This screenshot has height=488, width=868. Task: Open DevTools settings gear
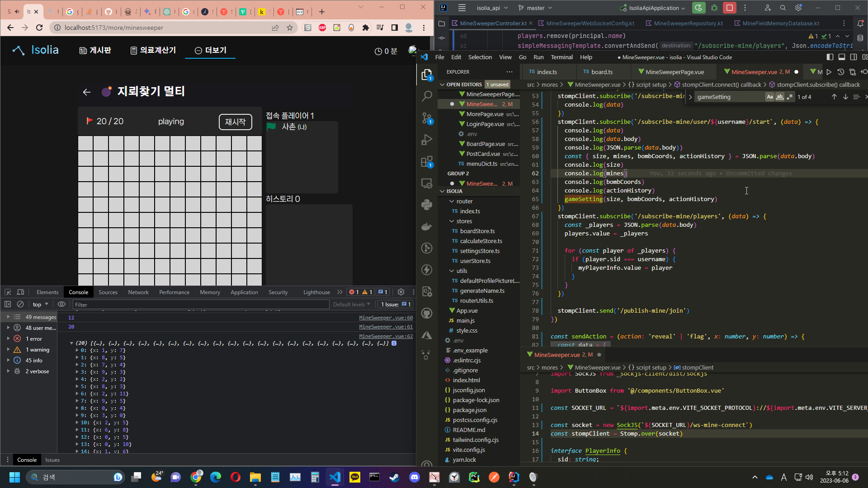tap(401, 292)
